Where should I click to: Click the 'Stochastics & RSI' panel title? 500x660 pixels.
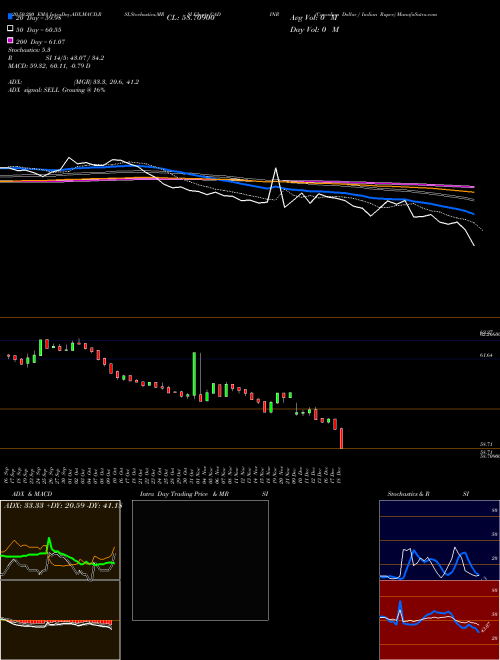click(428, 494)
